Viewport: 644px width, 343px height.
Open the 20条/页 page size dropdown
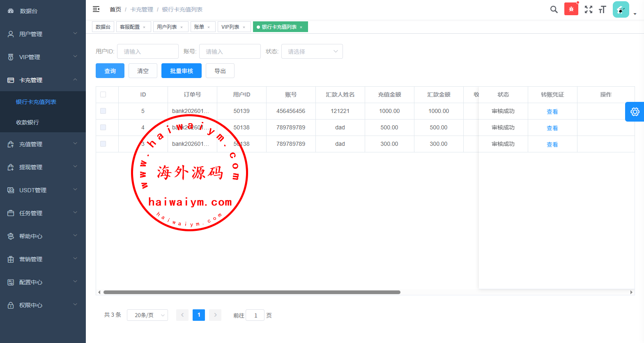point(147,315)
